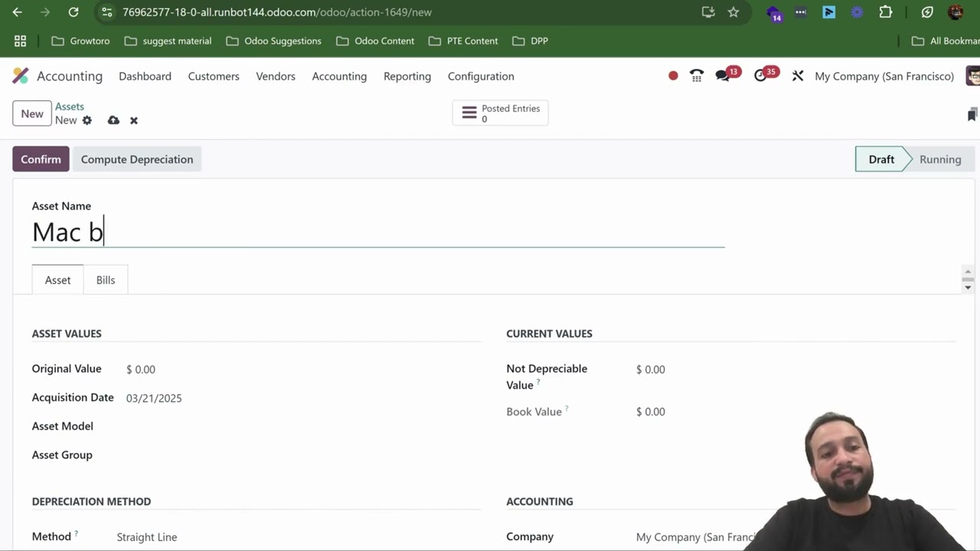The height and width of the screenshot is (551, 980).
Task: Click the ASSET VALUES section heading
Action: [67, 334]
